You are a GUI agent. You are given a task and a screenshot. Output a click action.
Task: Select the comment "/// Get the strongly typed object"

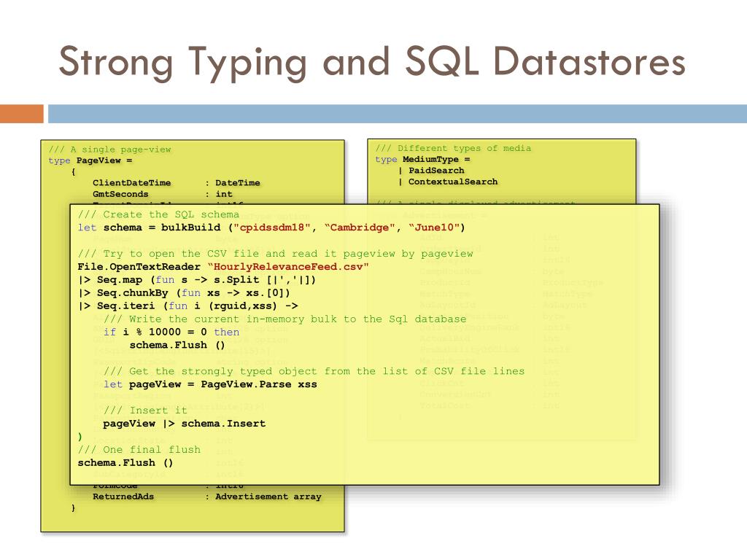(314, 371)
